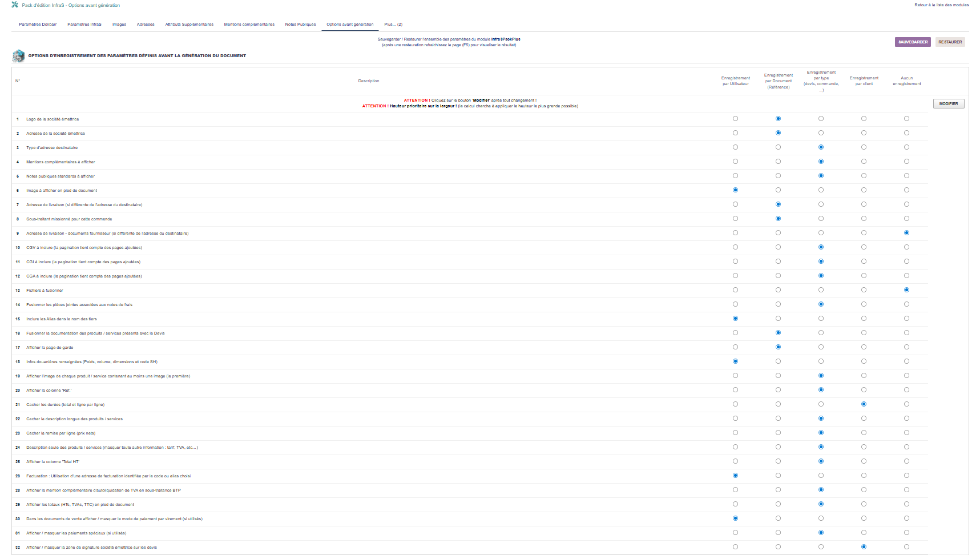980x555 pixels.
Task: Click the Modifier button
Action: click(x=948, y=104)
